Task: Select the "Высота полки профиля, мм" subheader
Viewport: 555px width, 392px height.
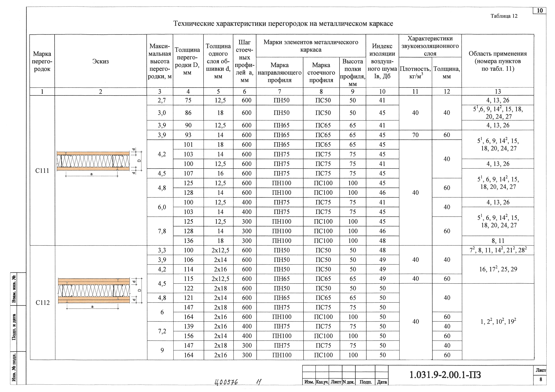Action: pyautogui.click(x=353, y=72)
